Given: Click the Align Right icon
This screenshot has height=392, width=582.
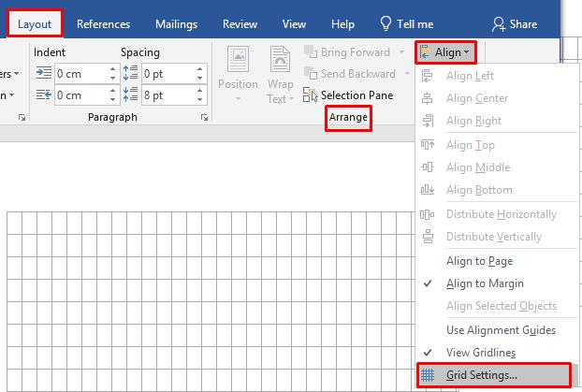Looking at the screenshot, I should tap(428, 121).
